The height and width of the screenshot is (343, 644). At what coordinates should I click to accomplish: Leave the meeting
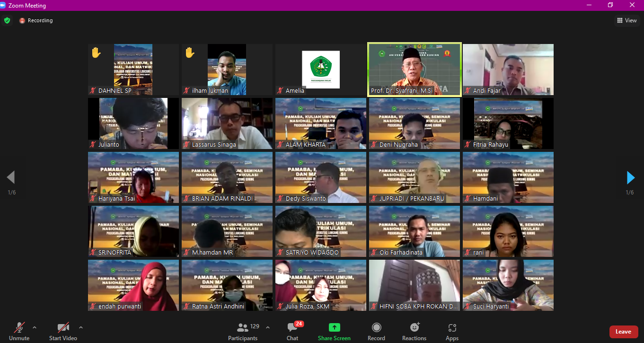tap(623, 332)
